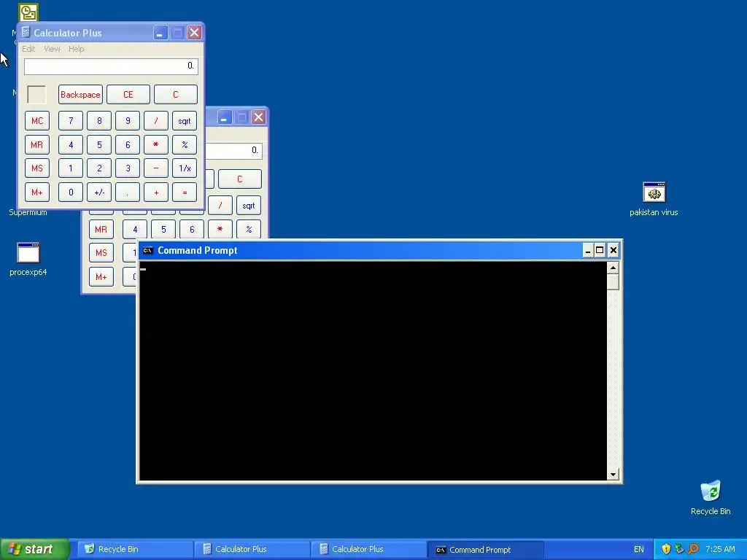Click the multiply button in front calculator
Screen dimensions: 747x560
pyautogui.click(x=156, y=145)
